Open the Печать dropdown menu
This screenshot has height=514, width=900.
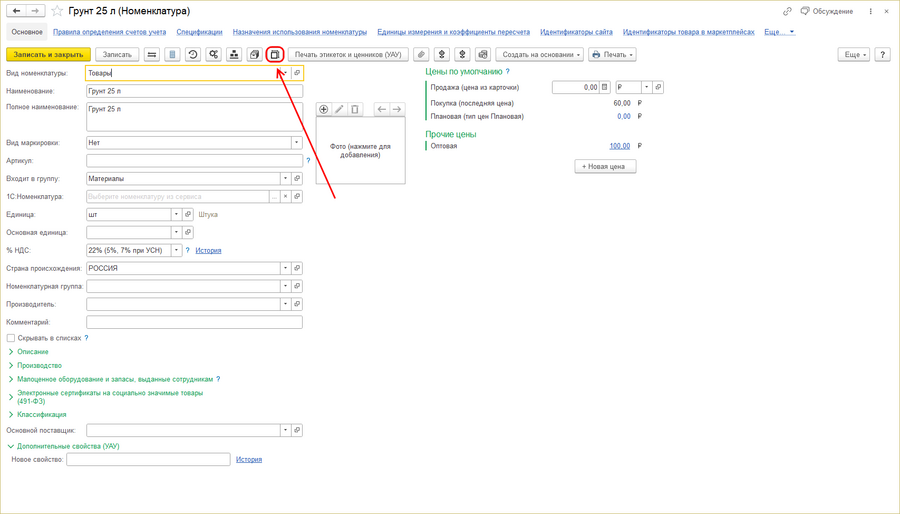click(612, 54)
